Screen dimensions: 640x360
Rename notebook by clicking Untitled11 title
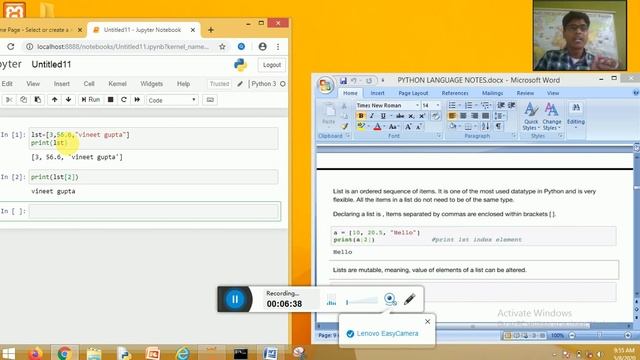(51, 64)
